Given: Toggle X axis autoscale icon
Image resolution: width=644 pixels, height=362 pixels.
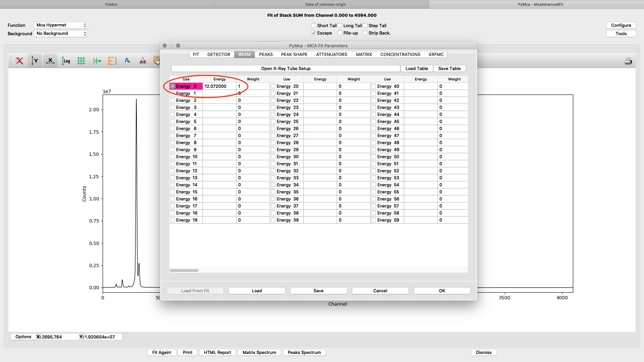Looking at the screenshot, I should [50, 61].
